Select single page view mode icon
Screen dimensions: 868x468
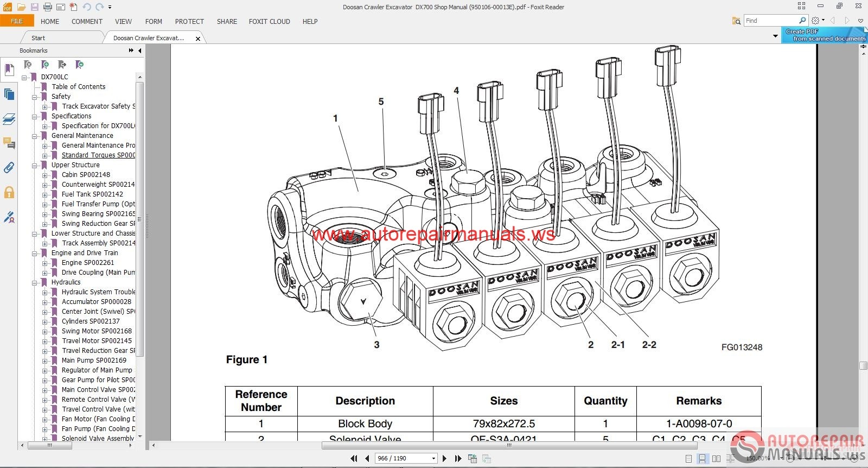point(688,459)
